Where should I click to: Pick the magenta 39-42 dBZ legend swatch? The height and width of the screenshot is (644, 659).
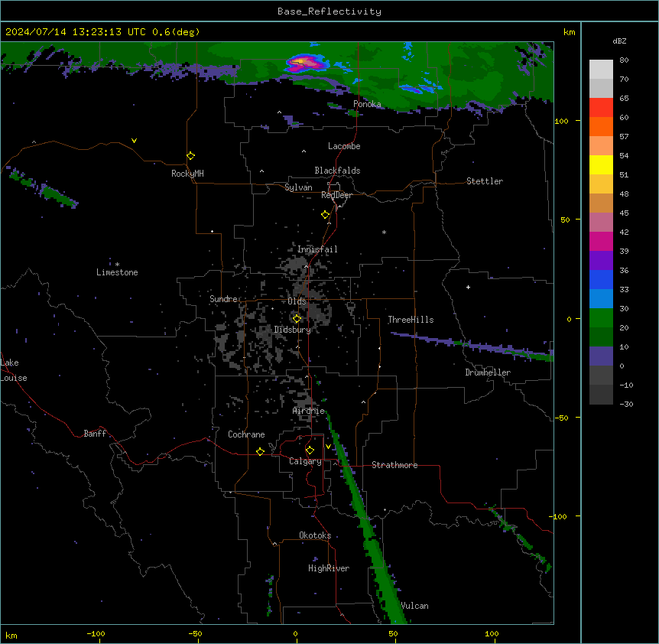(x=601, y=241)
